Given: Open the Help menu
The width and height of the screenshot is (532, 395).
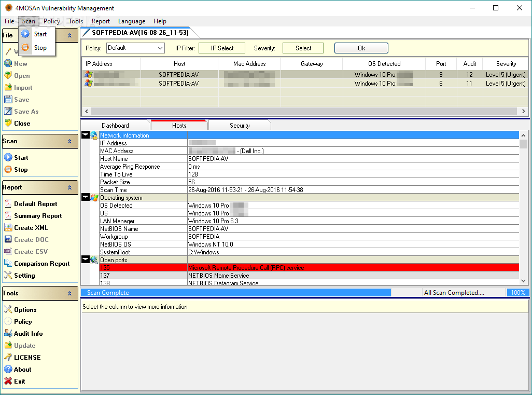Looking at the screenshot, I should [x=160, y=21].
